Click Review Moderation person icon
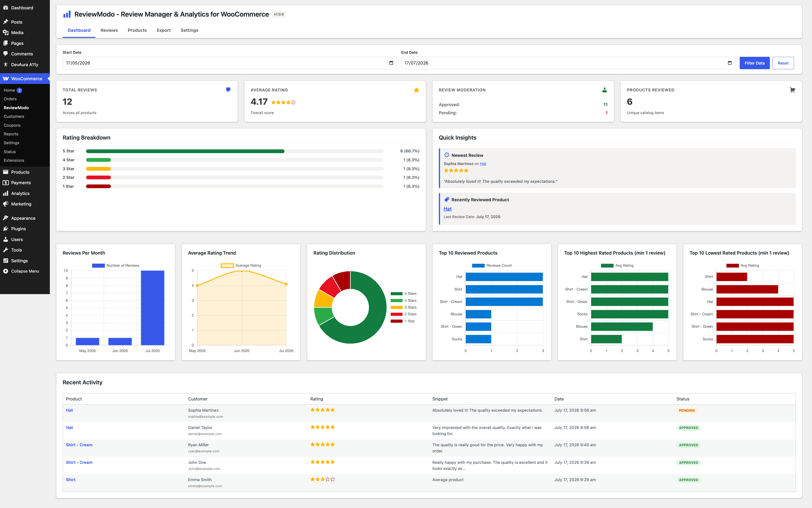The image size is (812, 508). coord(604,90)
